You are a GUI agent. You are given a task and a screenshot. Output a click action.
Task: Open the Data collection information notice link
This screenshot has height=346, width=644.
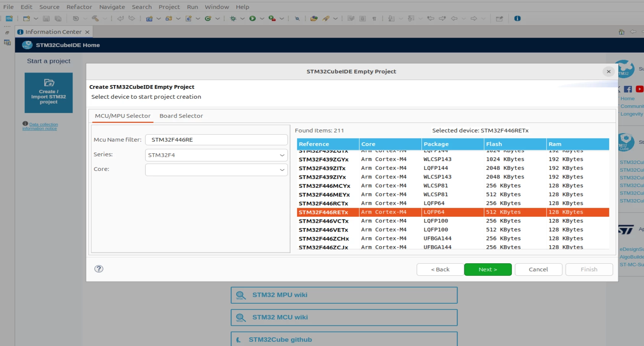(40, 126)
